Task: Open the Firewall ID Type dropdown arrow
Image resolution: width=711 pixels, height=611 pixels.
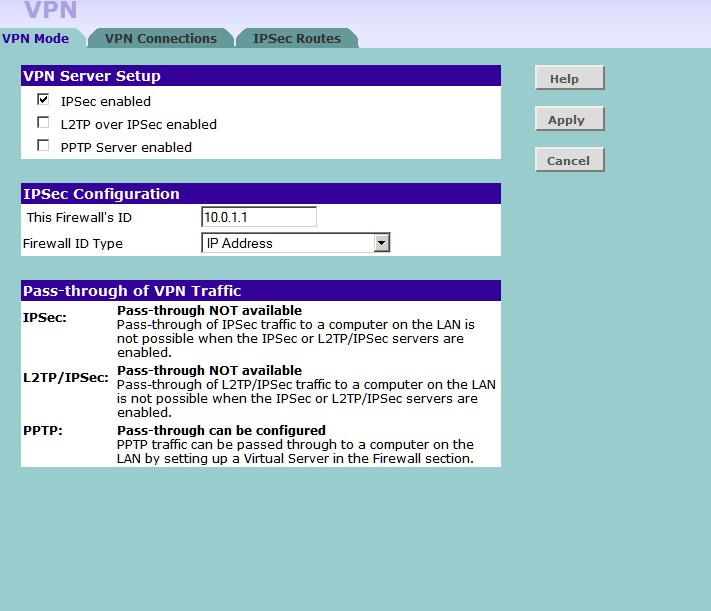Action: click(382, 243)
